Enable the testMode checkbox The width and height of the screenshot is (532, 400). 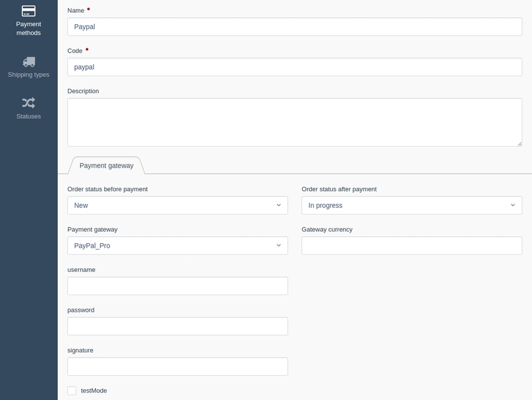(72, 390)
